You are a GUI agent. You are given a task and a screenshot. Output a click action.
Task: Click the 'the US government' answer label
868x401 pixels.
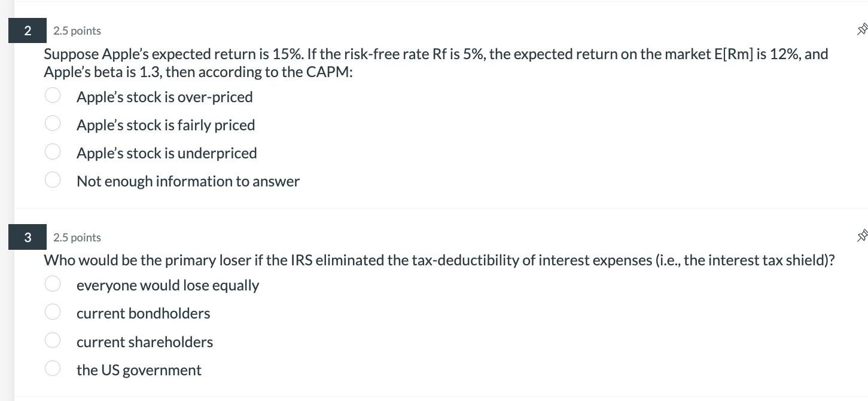(139, 370)
